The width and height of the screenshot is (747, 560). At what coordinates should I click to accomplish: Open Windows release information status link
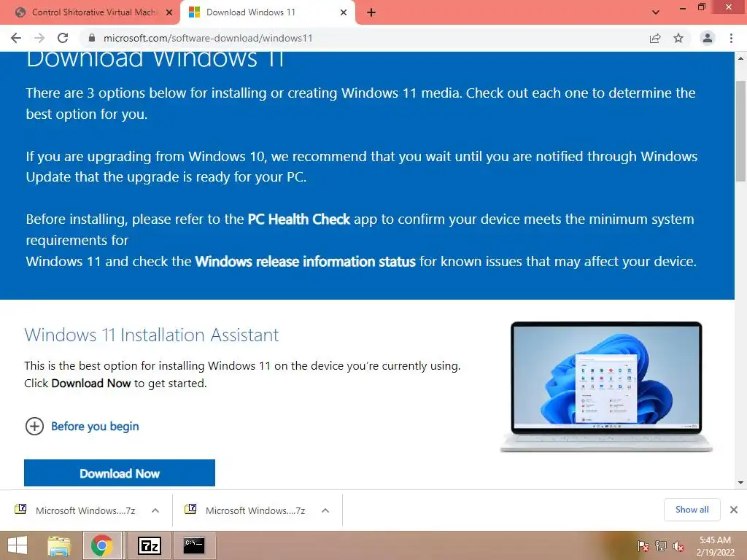(x=306, y=262)
